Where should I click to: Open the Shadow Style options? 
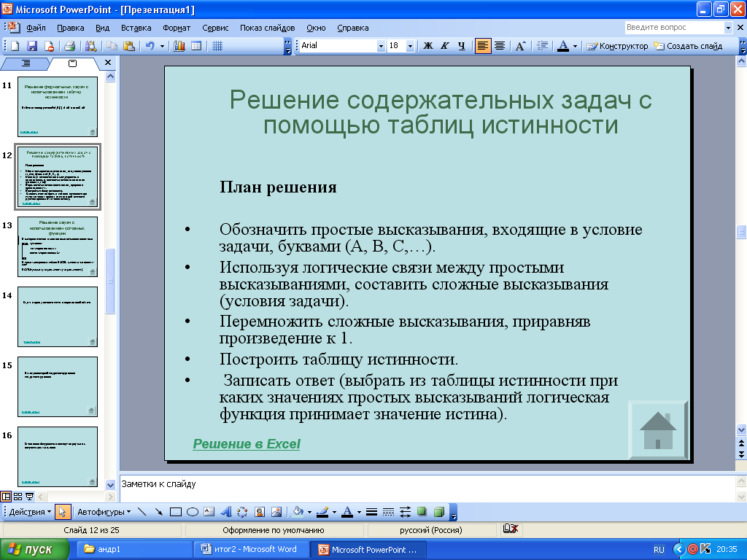click(x=422, y=512)
